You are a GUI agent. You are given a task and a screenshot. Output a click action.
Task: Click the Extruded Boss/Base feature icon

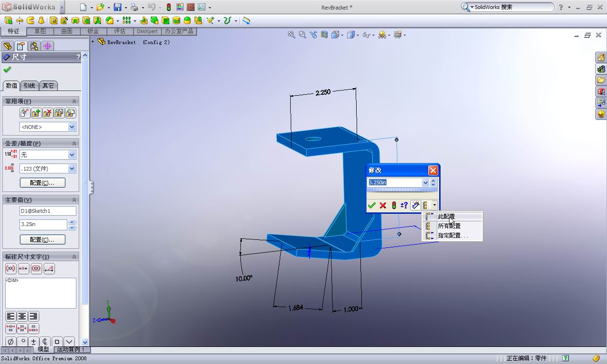coord(9,20)
